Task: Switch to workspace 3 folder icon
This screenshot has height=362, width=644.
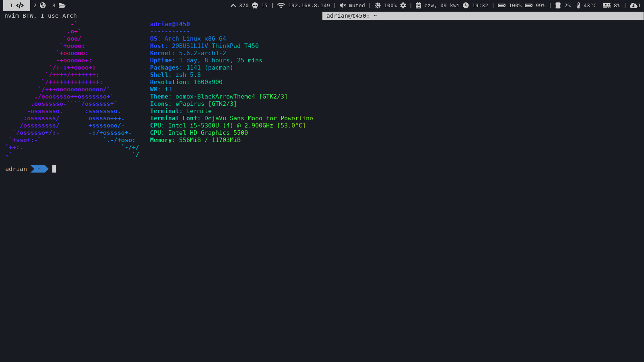Action: 62,6
